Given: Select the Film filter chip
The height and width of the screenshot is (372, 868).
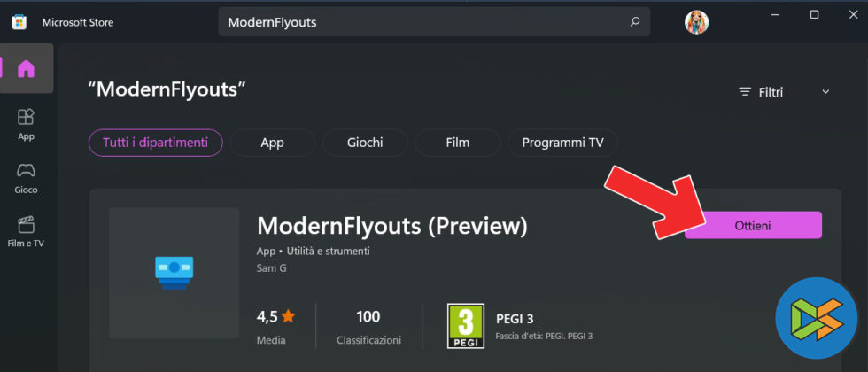Looking at the screenshot, I should click(458, 143).
